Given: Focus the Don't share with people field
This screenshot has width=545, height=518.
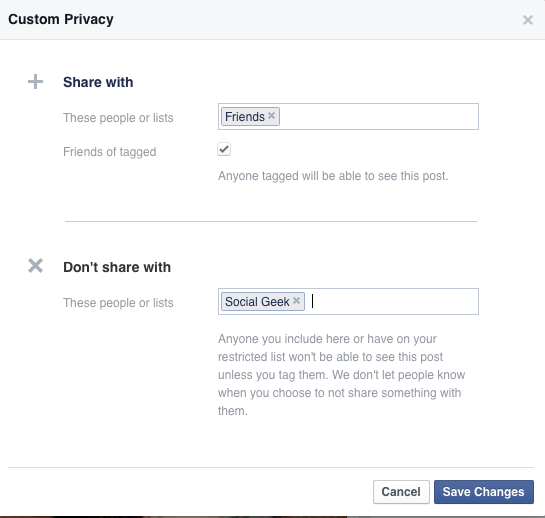Looking at the screenshot, I should point(348,301).
